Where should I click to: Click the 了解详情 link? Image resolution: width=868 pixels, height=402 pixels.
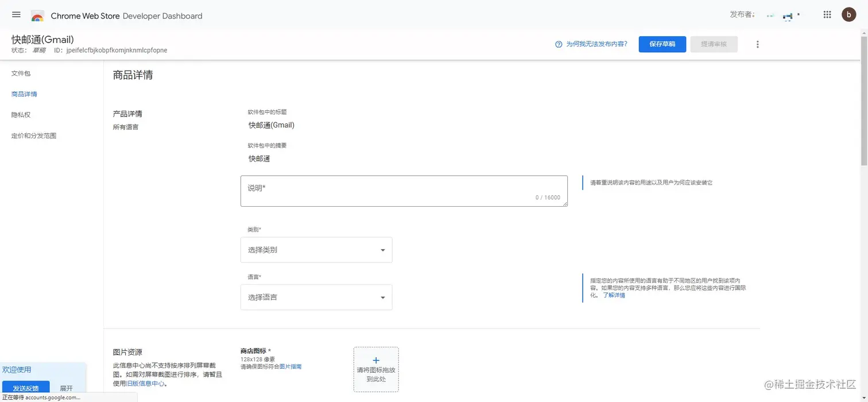click(614, 295)
